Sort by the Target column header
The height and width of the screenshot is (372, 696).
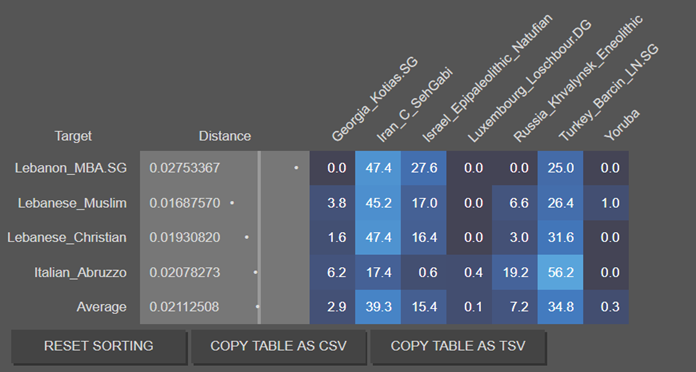[73, 136]
